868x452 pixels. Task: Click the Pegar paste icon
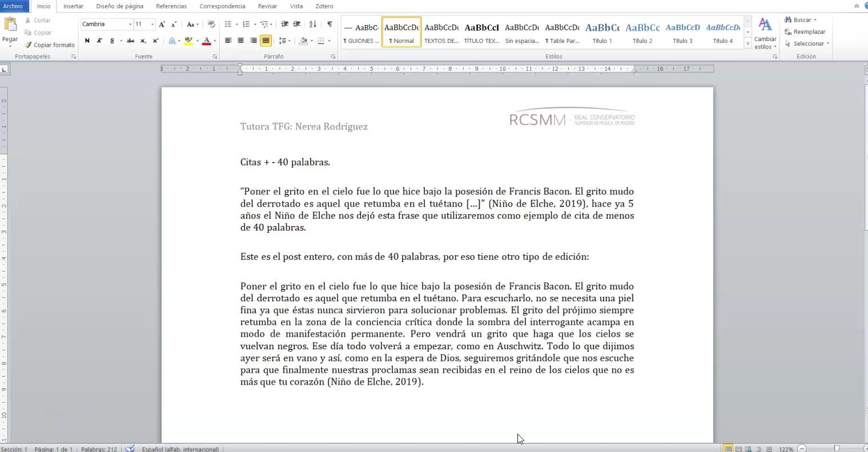coord(10,25)
